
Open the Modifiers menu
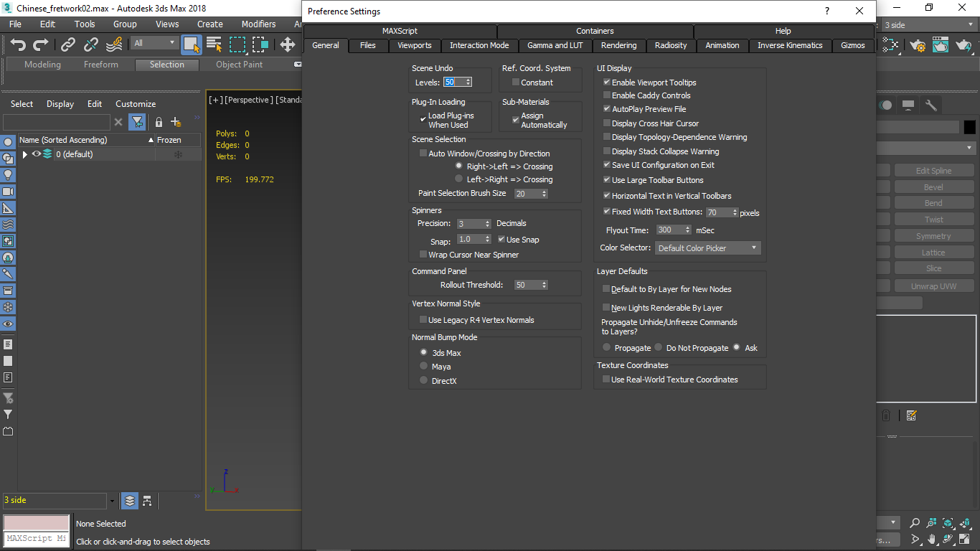click(258, 24)
